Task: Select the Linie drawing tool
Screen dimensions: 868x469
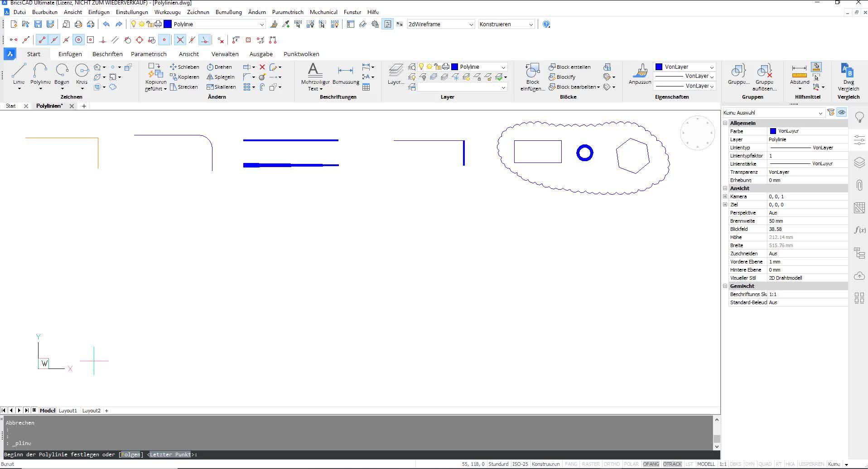Action: tap(19, 74)
